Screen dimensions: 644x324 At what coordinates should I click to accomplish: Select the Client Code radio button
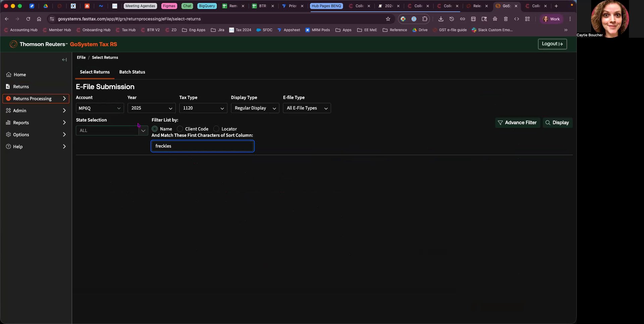[180, 129]
